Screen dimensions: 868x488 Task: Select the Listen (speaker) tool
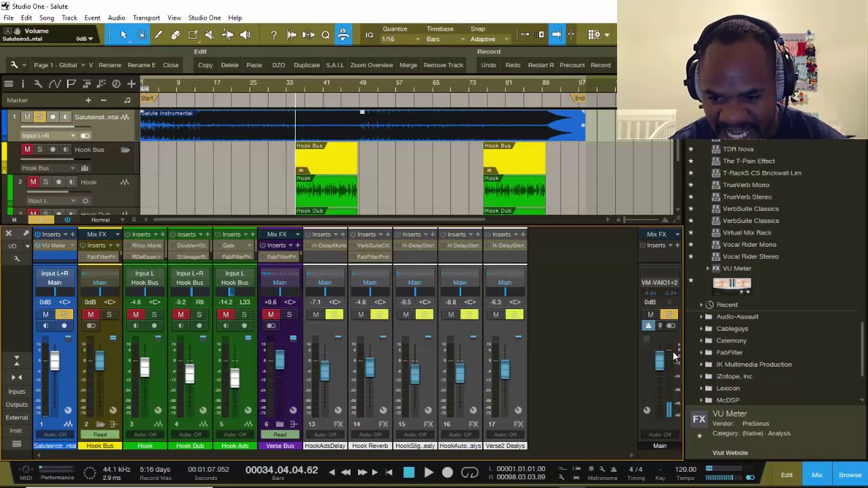245,35
